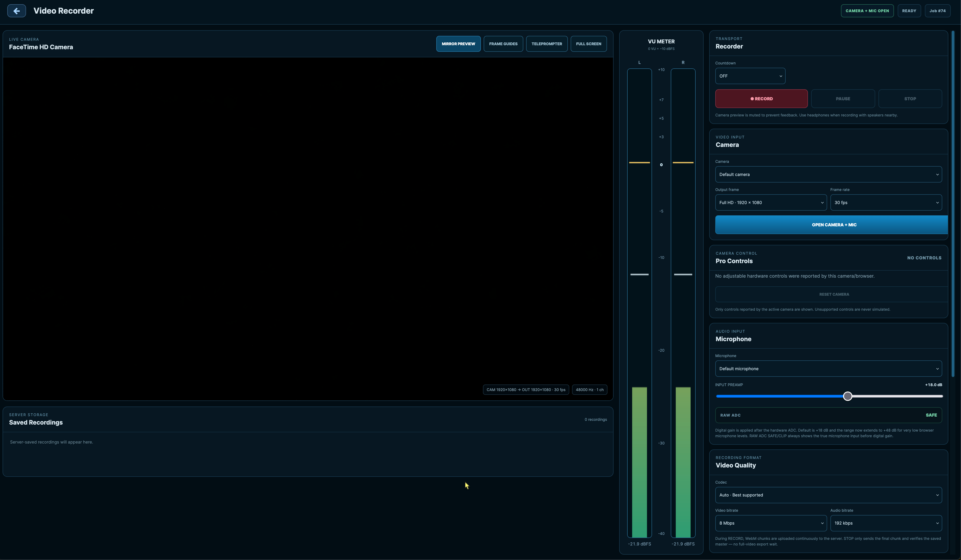Click the 0 recordings counter

[x=595, y=419]
